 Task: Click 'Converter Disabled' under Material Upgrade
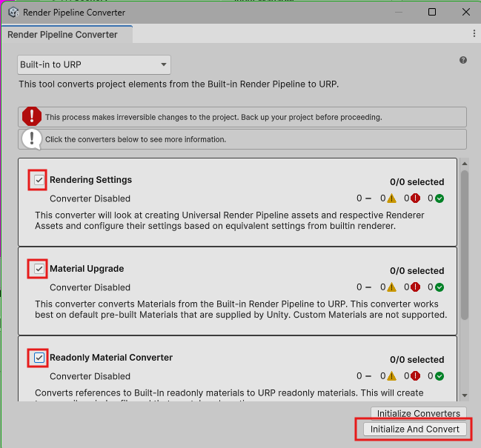(x=90, y=287)
